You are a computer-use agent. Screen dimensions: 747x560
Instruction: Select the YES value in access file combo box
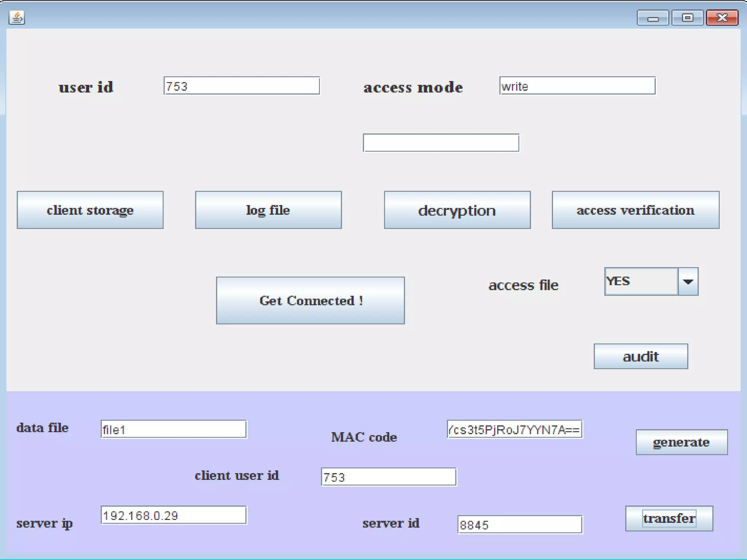pos(641,281)
